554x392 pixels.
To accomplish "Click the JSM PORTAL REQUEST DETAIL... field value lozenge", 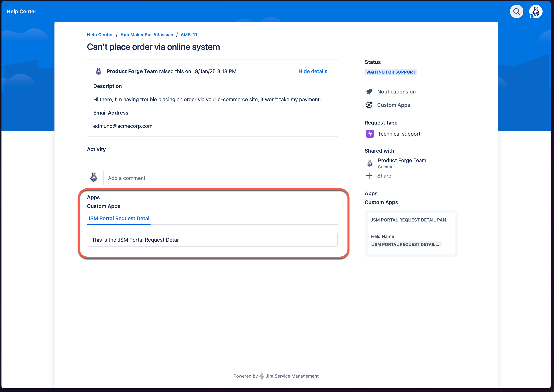I will 406,245.
